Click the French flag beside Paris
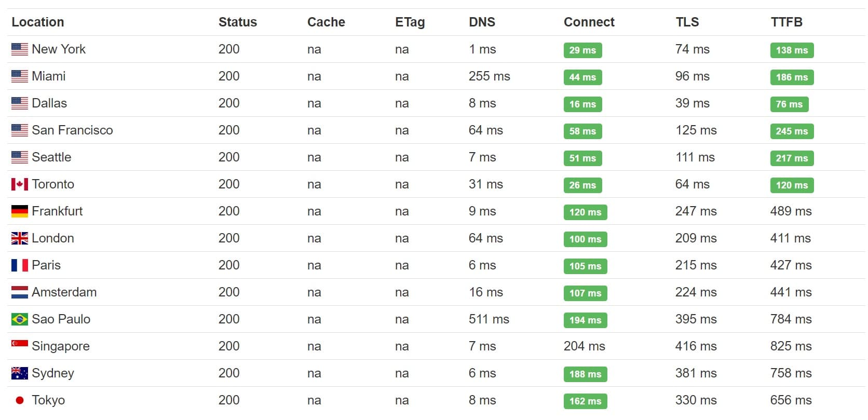 [20, 265]
